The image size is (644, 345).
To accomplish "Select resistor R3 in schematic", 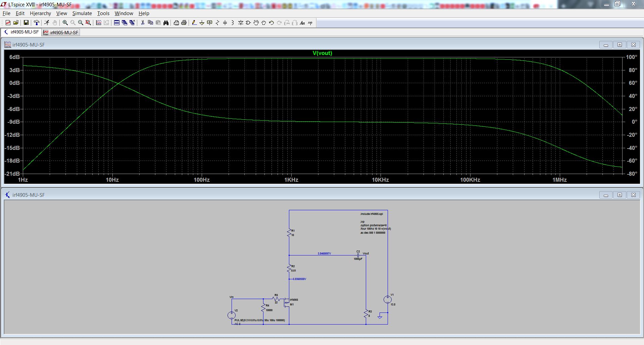I will coord(366,314).
